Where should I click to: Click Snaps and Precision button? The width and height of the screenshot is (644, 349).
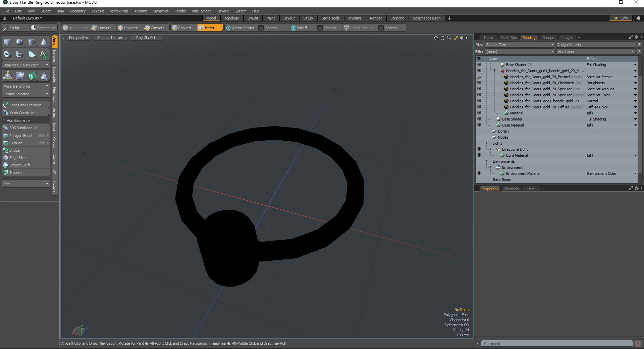26,105
